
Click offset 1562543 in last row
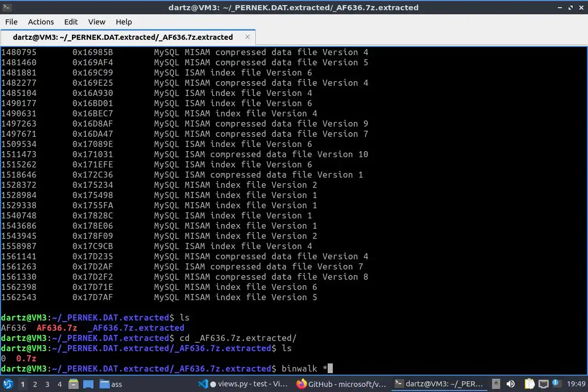point(19,297)
